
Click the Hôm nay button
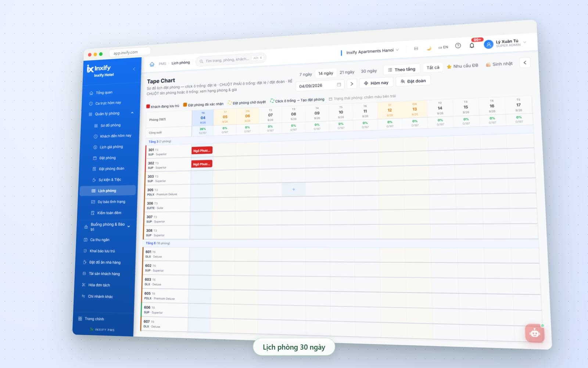tap(376, 83)
